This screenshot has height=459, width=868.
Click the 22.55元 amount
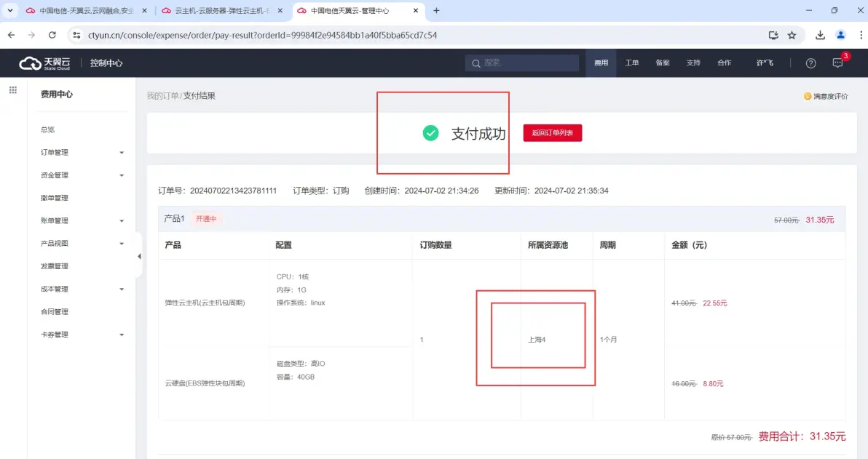coord(714,303)
